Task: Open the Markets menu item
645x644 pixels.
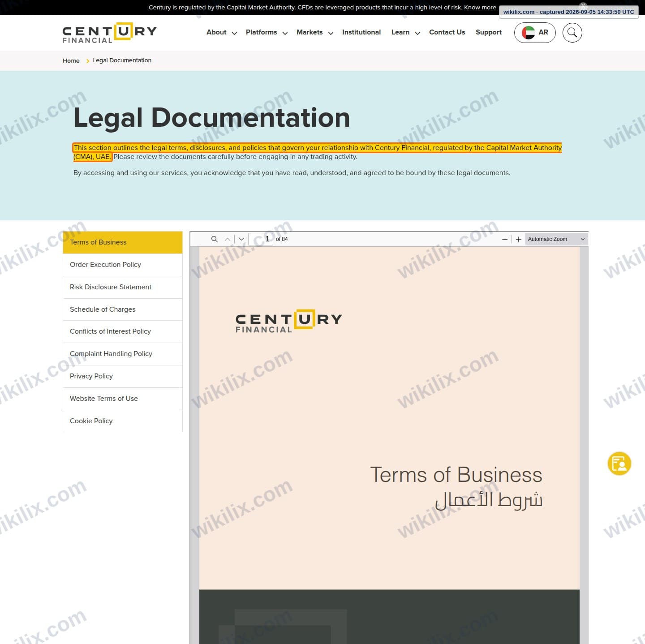Action: (310, 32)
